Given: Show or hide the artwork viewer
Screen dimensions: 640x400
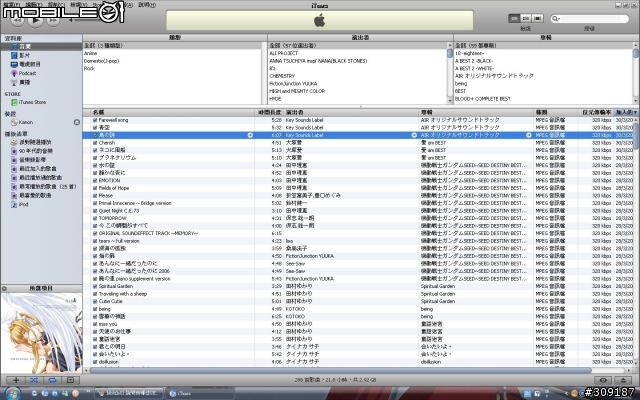Looking at the screenshot, I should [x=70, y=380].
